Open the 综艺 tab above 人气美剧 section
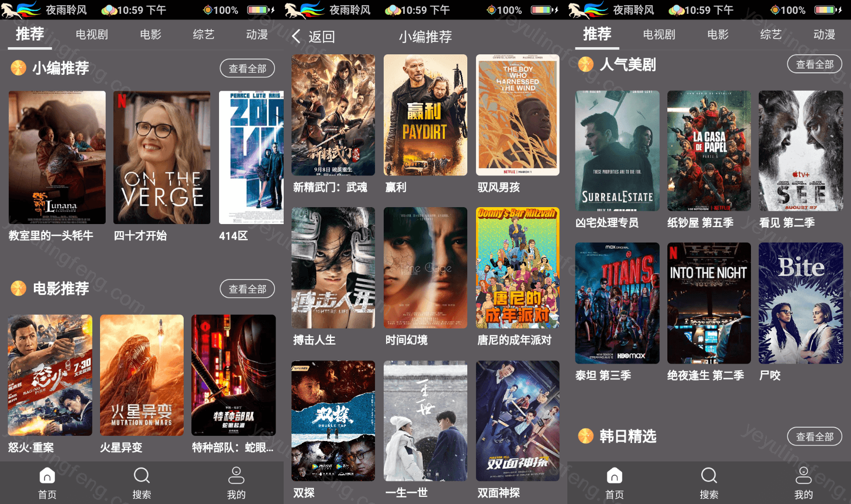Image resolution: width=851 pixels, height=504 pixels. [x=771, y=34]
